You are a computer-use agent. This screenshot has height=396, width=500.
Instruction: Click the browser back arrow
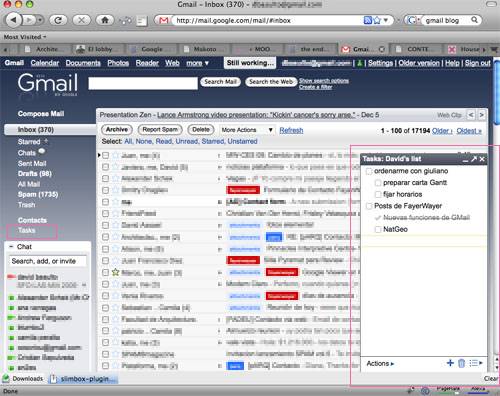(x=13, y=20)
